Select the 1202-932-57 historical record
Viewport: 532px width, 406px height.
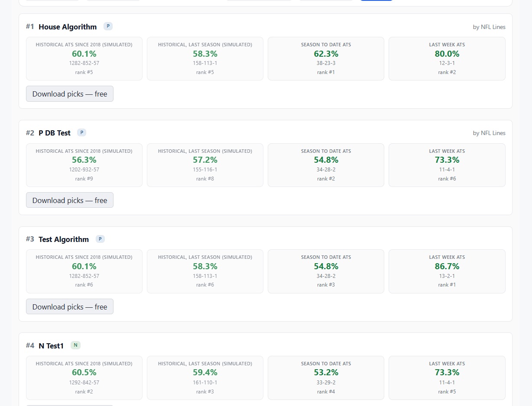pyautogui.click(x=84, y=170)
